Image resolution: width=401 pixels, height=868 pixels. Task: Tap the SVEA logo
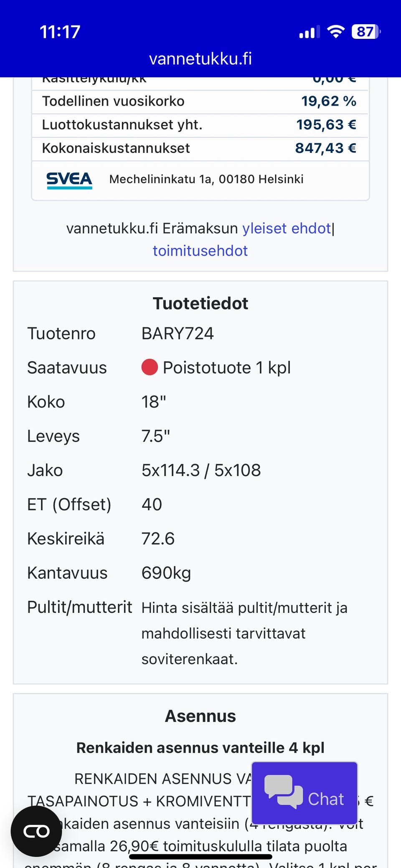coord(69,180)
